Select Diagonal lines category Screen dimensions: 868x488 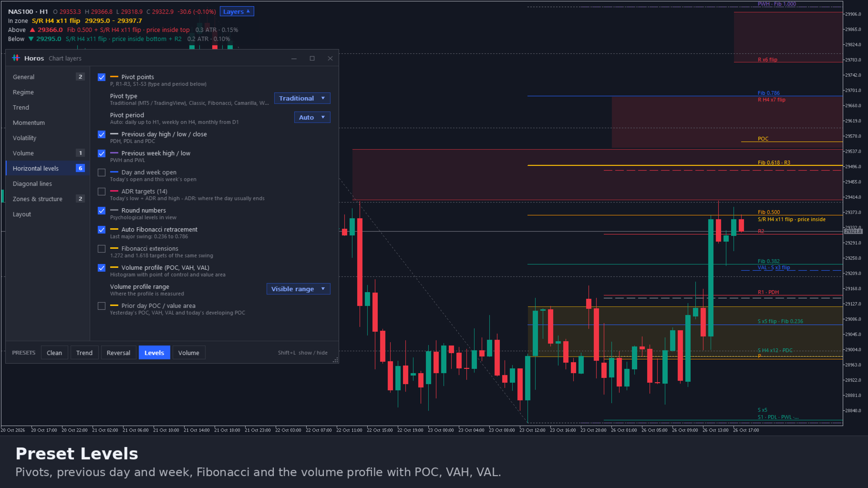point(47,183)
